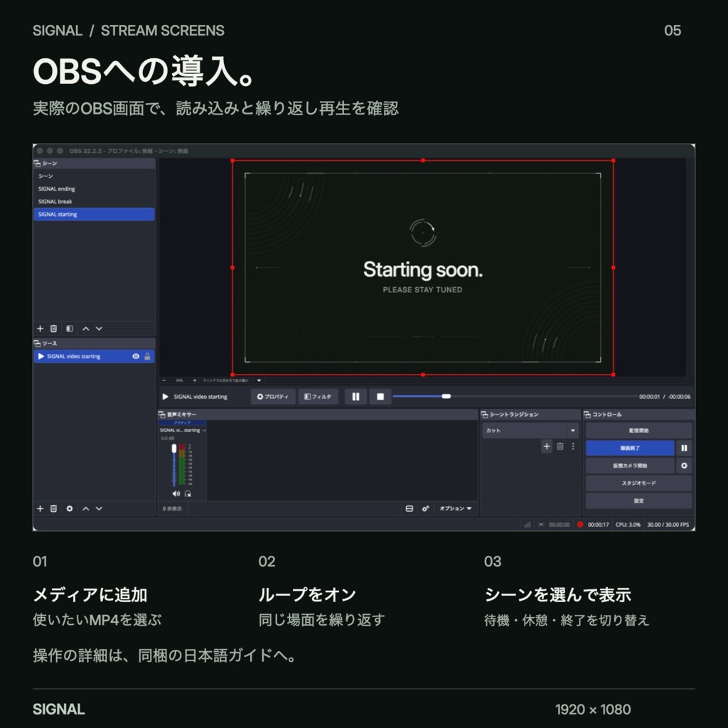Image resolution: width=728 pixels, height=728 pixels.
Task: Click the network signal icon in status bar
Action: click(527, 525)
